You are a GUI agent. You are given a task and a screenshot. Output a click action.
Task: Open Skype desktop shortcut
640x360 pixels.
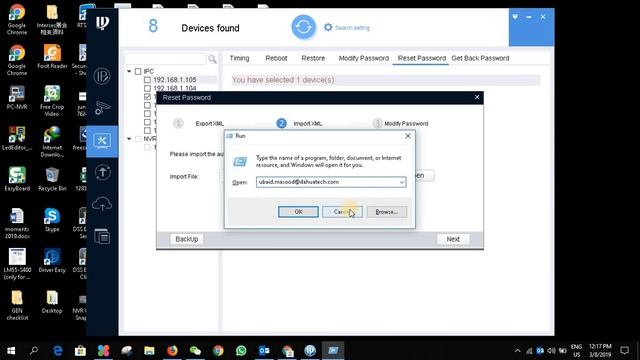52,220
